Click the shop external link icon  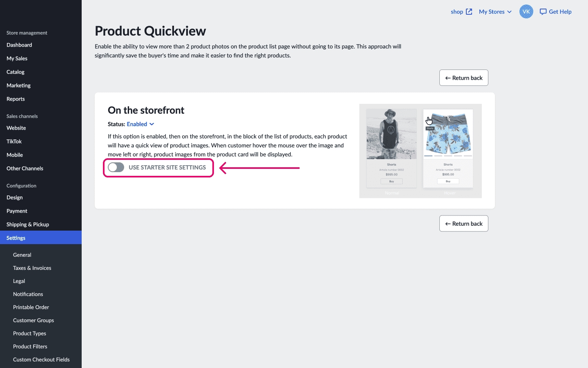pos(469,12)
